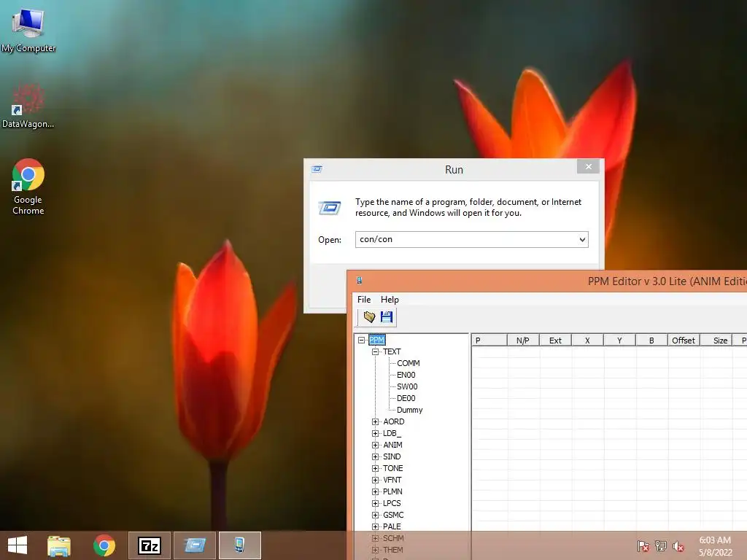The height and width of the screenshot is (560, 747).
Task: Open the Windows Start button
Action: point(18,545)
